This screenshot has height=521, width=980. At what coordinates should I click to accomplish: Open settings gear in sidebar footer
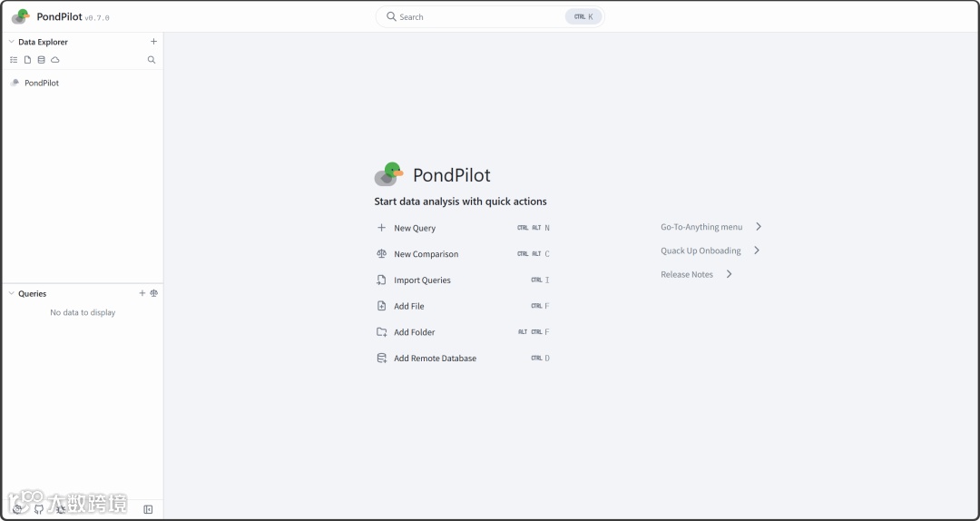[17, 509]
